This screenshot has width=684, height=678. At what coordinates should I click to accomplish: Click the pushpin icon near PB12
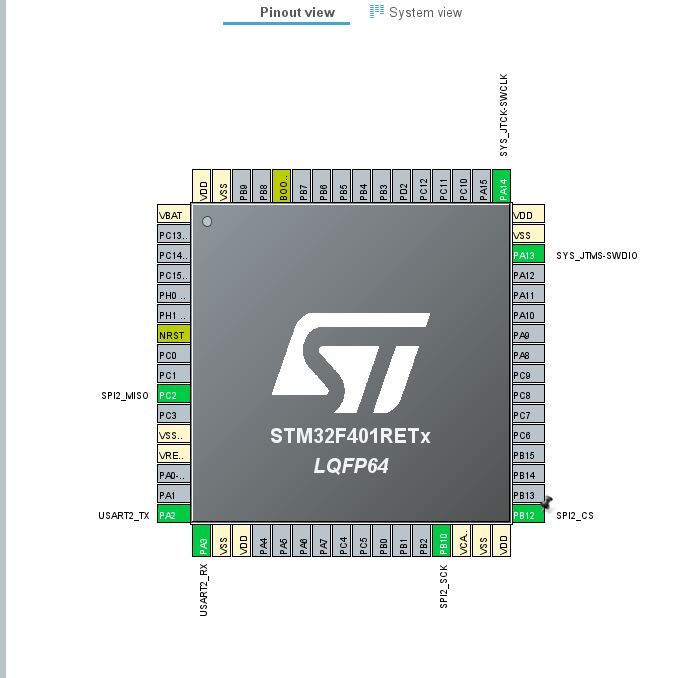546,503
